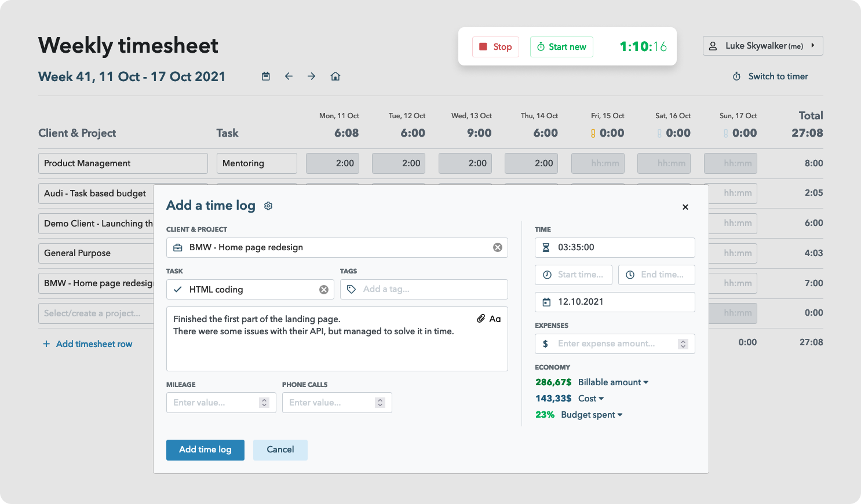
Task: Toggle text formatting with Aa icon
Action: click(495, 319)
